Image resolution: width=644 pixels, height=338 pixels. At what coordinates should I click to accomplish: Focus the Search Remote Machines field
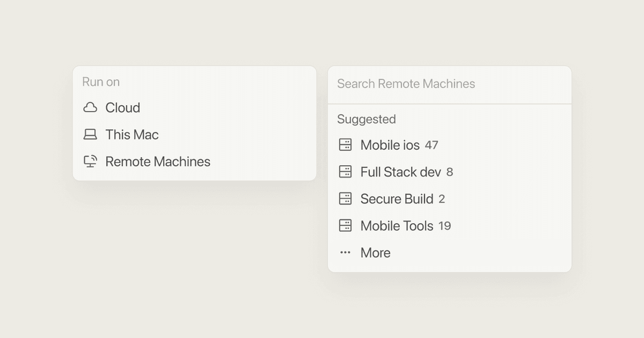coord(449,84)
